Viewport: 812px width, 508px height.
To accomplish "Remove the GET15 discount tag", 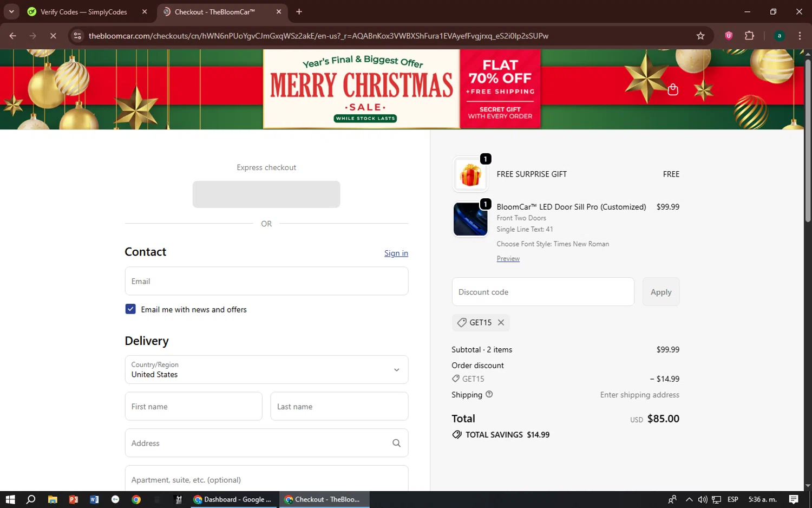I will 501,322.
